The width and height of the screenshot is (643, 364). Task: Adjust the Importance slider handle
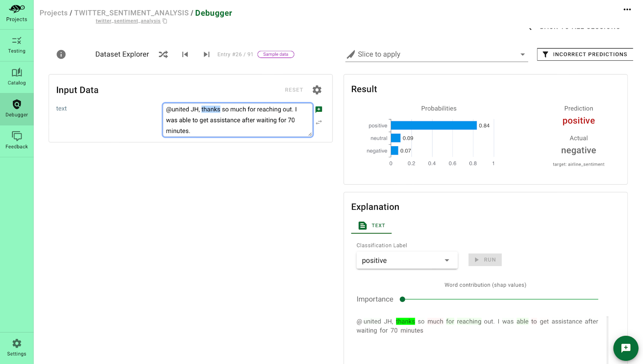[x=402, y=299]
